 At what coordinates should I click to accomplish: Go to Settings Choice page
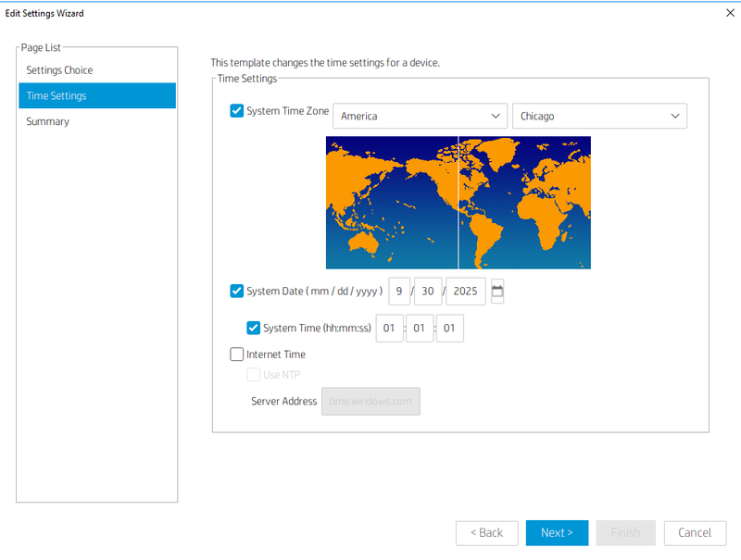click(59, 70)
